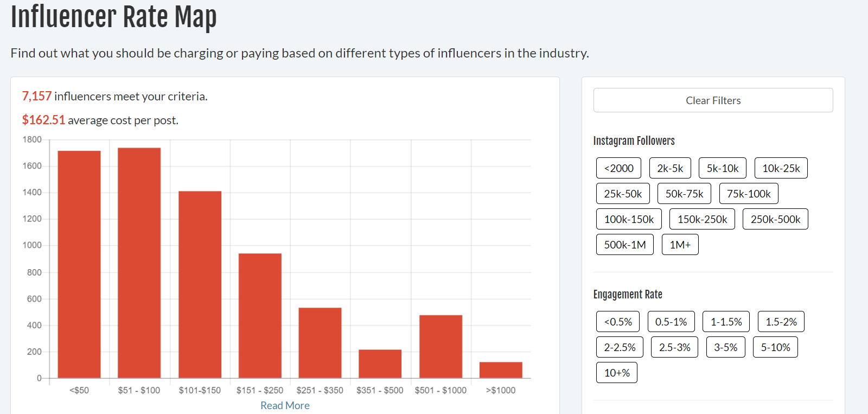
Task: Select the 100k-150k followers filter
Action: [629, 219]
